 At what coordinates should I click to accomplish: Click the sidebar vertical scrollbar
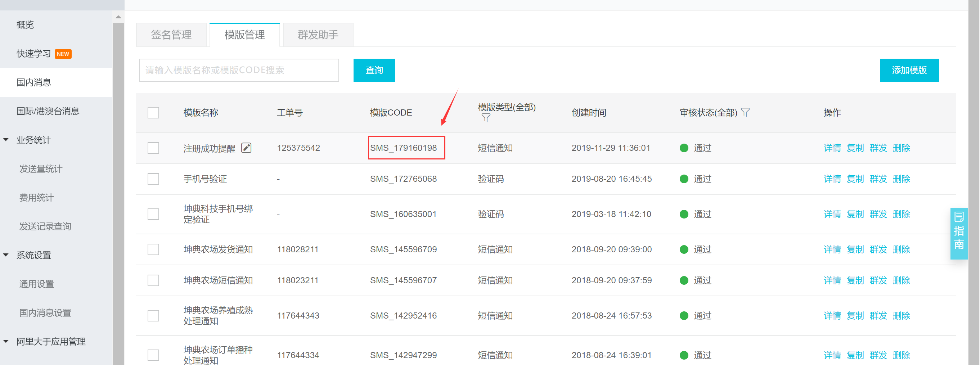118,194
